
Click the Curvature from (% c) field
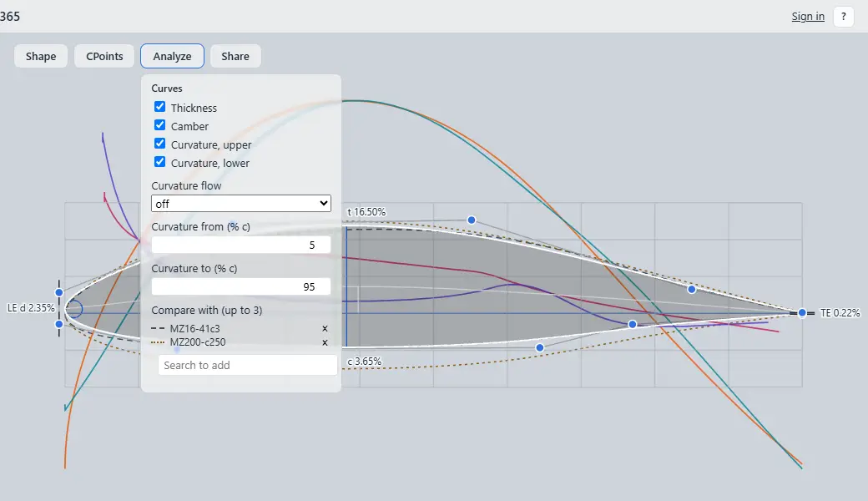click(x=241, y=245)
